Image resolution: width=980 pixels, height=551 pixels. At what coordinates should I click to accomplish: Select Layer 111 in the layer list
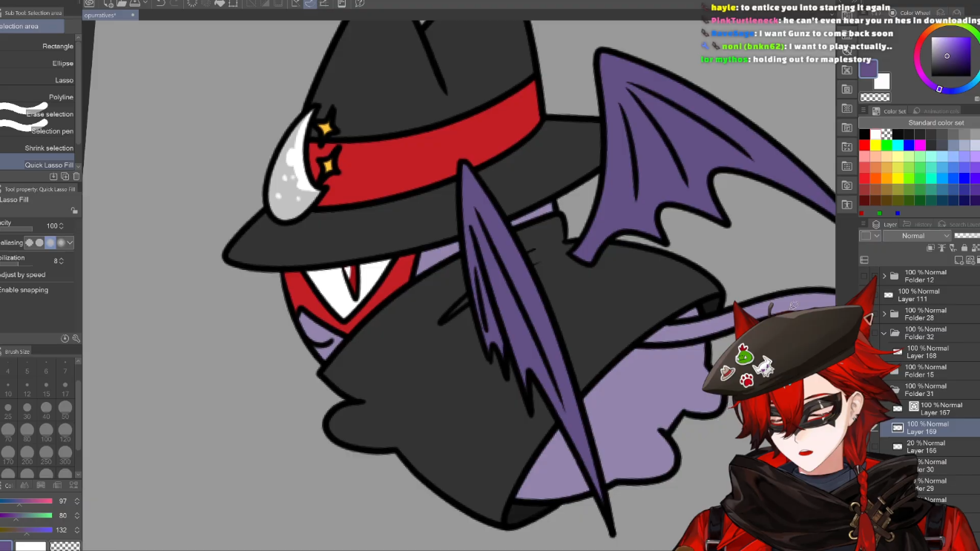point(930,295)
